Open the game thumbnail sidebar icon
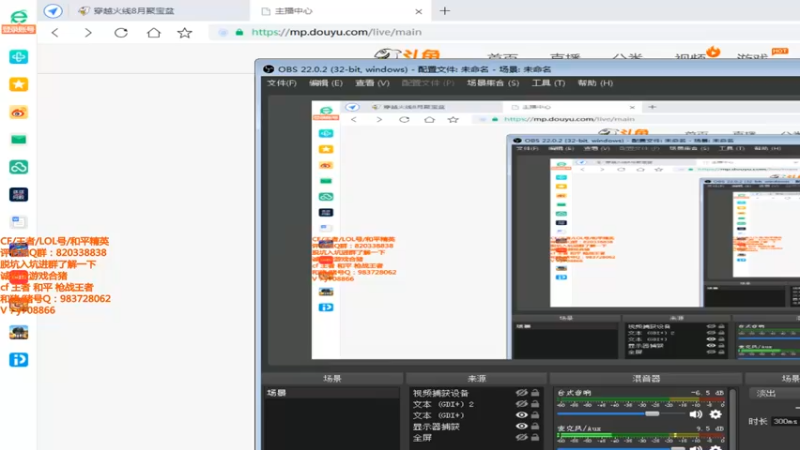The width and height of the screenshot is (800, 450). (18, 333)
